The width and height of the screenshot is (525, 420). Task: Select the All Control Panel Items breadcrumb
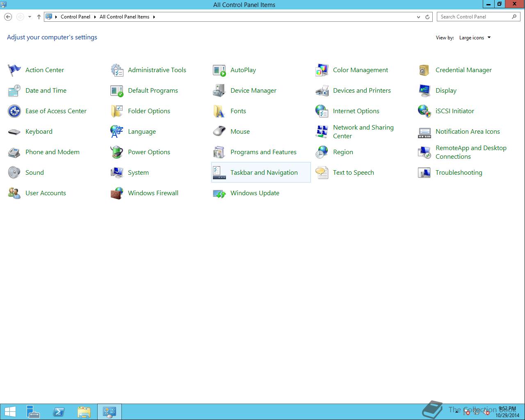pyautogui.click(x=124, y=17)
